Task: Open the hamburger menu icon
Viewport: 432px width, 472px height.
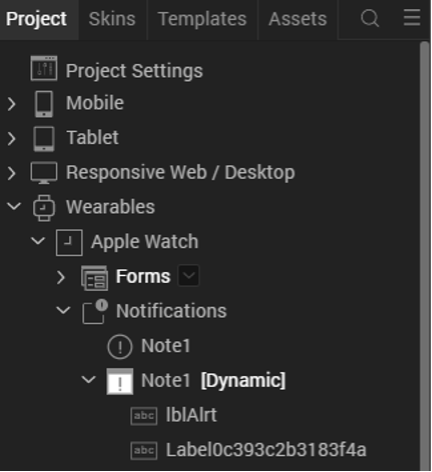Action: [x=412, y=17]
